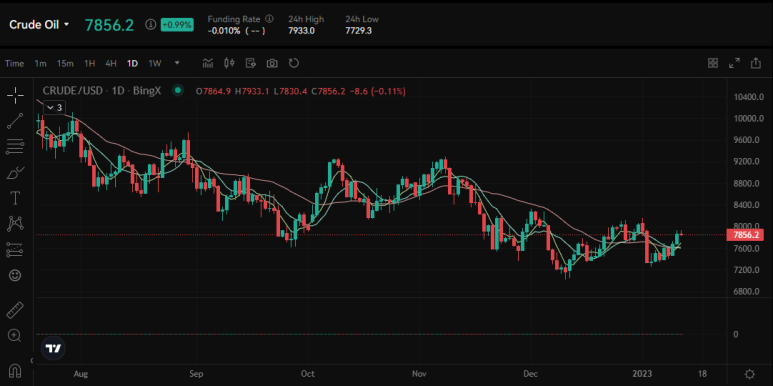
Task: Change candlestick chart type
Action: coord(229,63)
